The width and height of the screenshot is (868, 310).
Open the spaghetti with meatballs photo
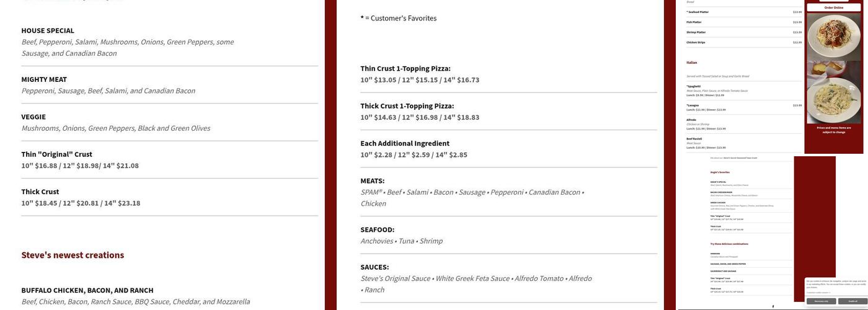tap(834, 37)
